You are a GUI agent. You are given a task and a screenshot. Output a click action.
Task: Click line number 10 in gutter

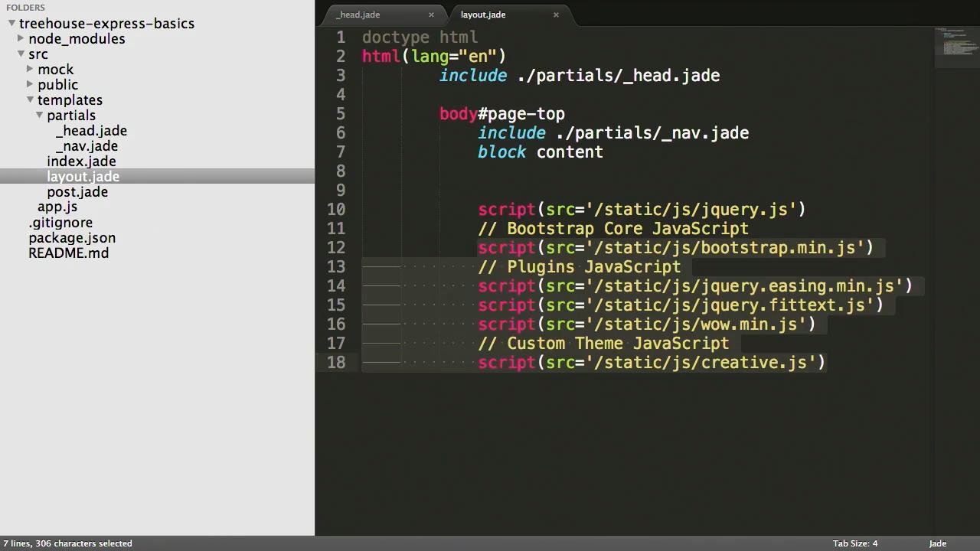pyautogui.click(x=336, y=210)
